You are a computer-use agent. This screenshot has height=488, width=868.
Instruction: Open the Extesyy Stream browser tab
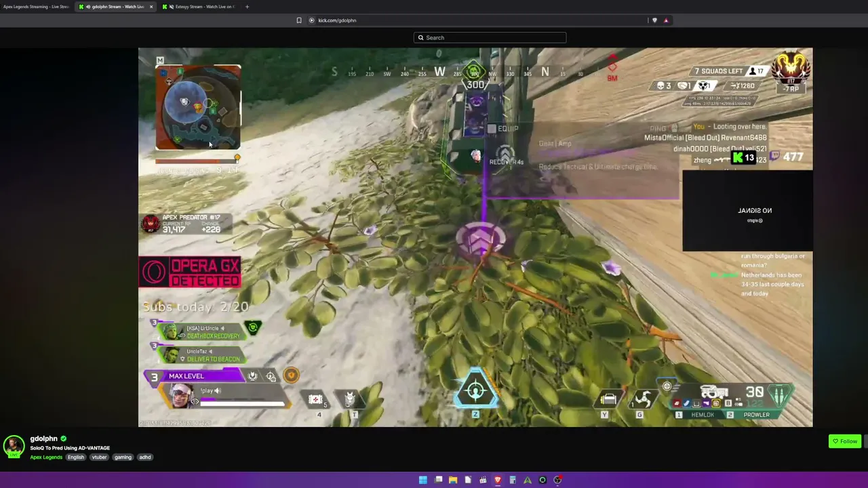199,7
